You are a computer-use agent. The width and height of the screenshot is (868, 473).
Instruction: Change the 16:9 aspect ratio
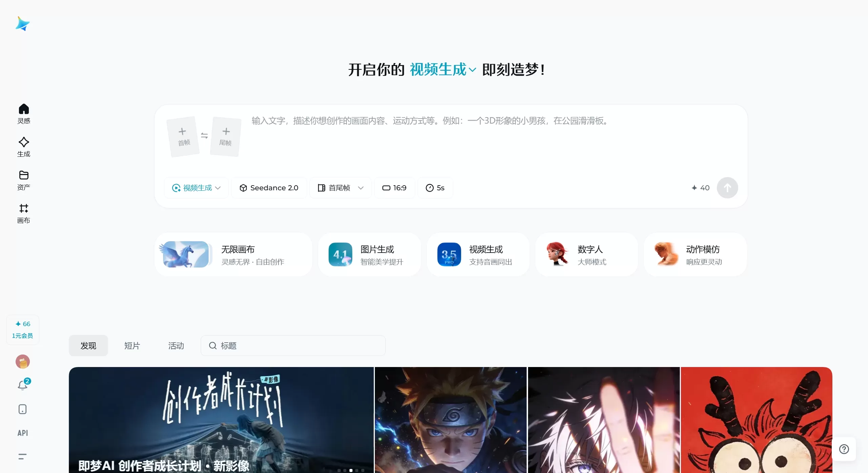pos(395,188)
